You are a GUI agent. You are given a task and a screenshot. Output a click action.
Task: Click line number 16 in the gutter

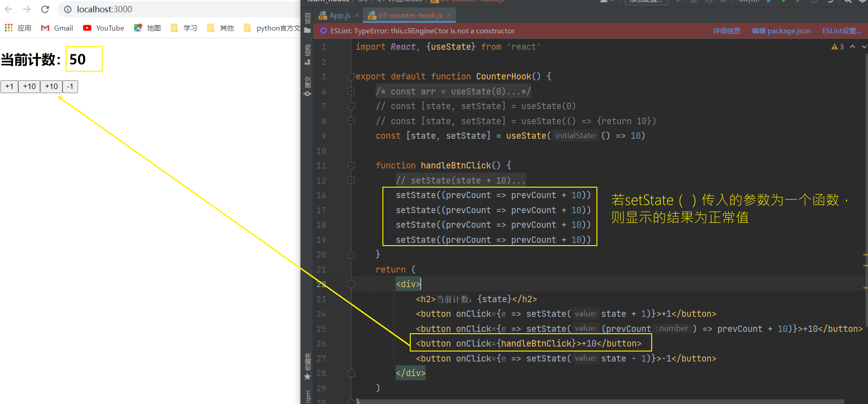pyautogui.click(x=321, y=195)
